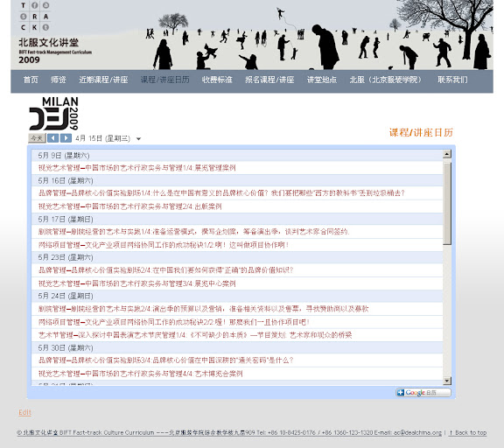This screenshot has width=504, height=448.
Task: Open event 品牌管理 品牌核心价值实验剧场1/4
Action: click(x=221, y=192)
